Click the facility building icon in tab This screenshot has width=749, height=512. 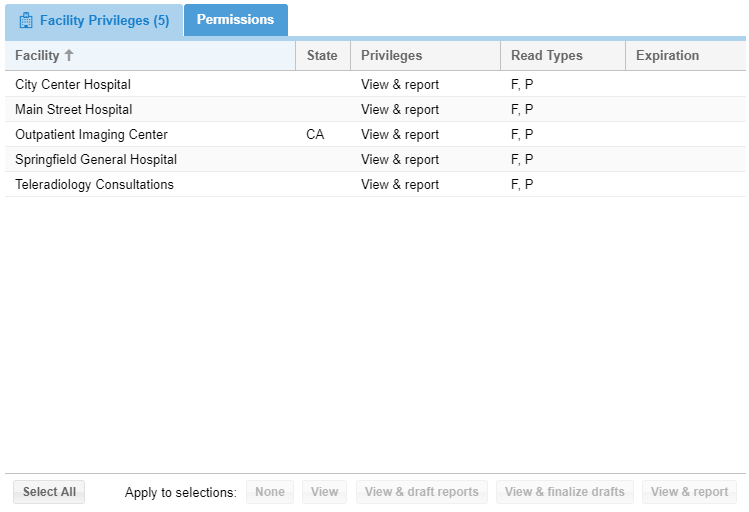point(26,21)
